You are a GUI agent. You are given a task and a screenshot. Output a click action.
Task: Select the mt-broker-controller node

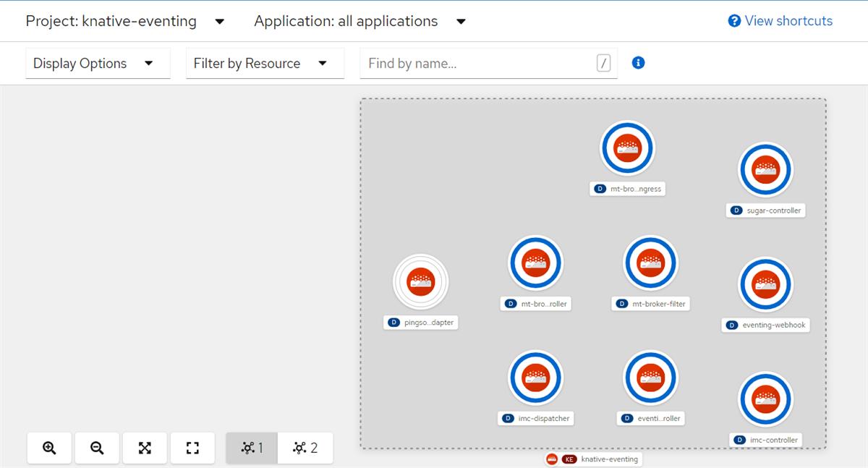click(x=535, y=263)
